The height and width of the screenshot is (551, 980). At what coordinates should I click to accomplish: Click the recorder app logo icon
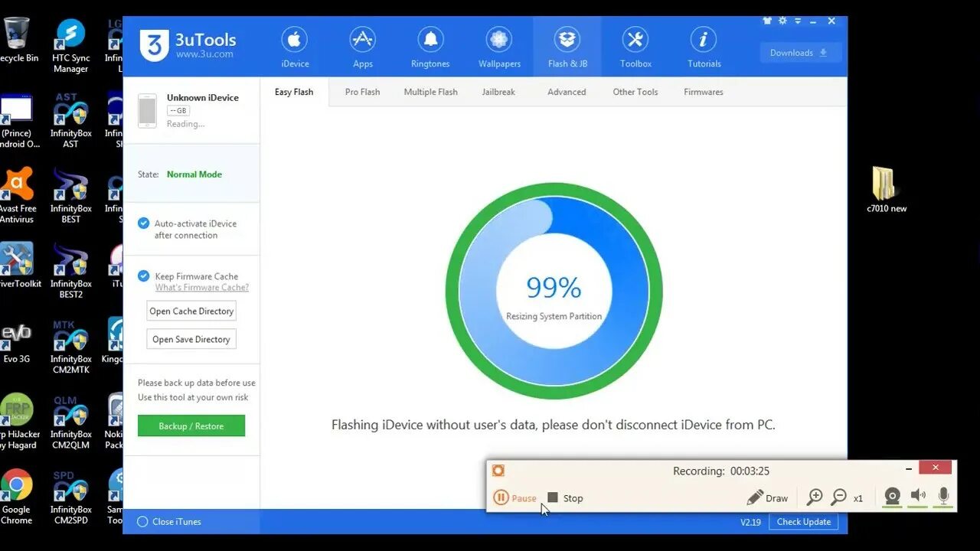[x=498, y=471]
